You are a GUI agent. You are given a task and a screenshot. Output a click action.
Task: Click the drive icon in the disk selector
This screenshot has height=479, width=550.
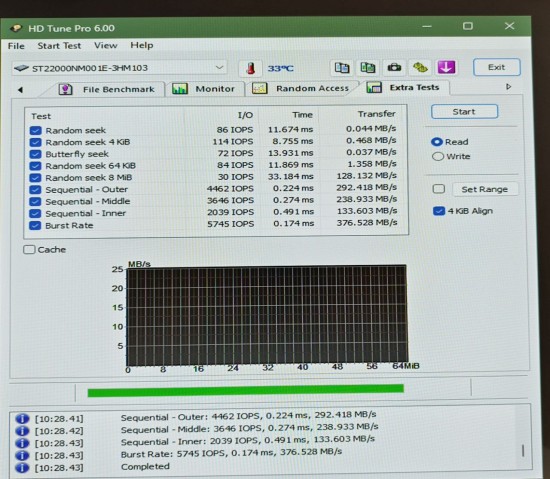[x=21, y=68]
